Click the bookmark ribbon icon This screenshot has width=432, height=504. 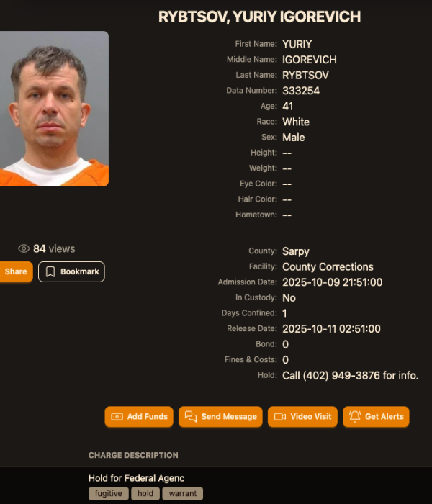[x=50, y=272]
